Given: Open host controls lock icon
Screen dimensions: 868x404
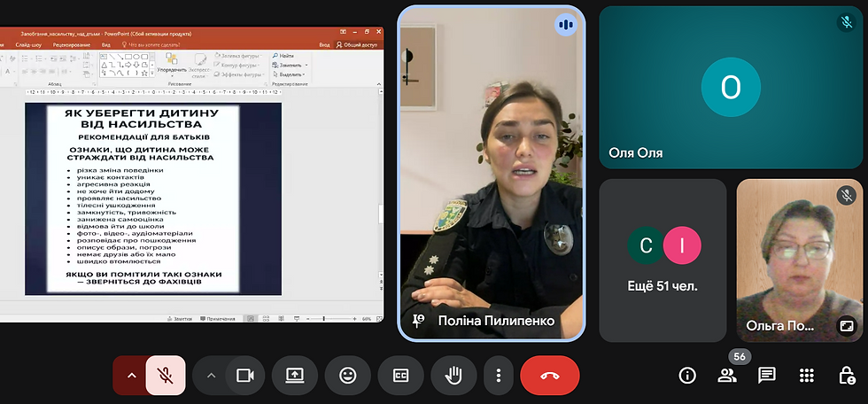Looking at the screenshot, I should click(x=847, y=376).
